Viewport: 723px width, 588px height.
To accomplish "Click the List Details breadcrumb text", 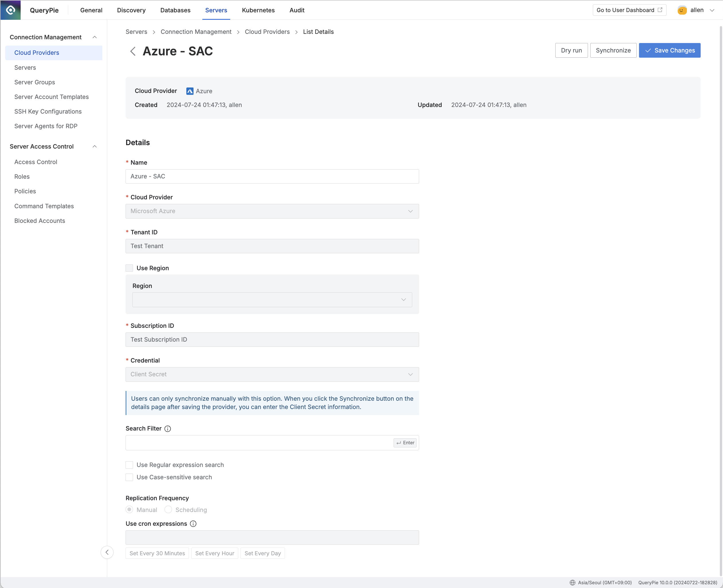I will pos(318,32).
